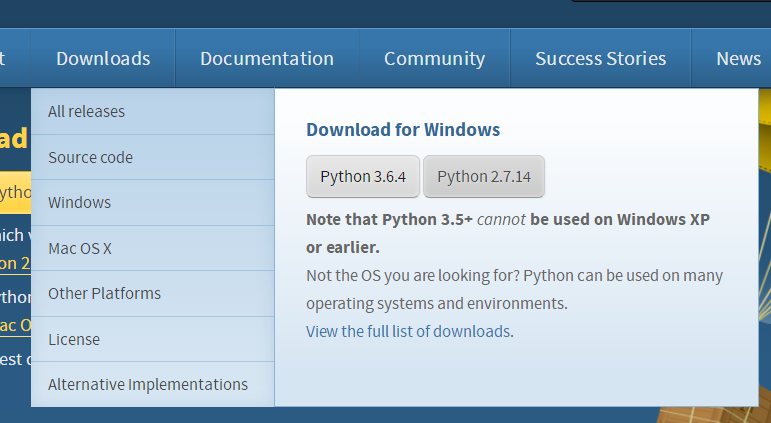
Task: Open the Community navigation menu
Action: (x=435, y=59)
